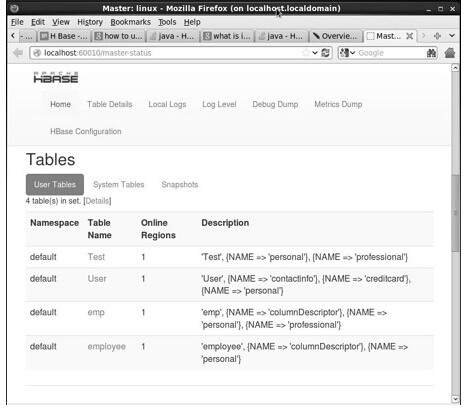This screenshot has width=464, height=414.
Task: Click the vertical scrollbar down arrow
Action: pyautogui.click(x=455, y=399)
